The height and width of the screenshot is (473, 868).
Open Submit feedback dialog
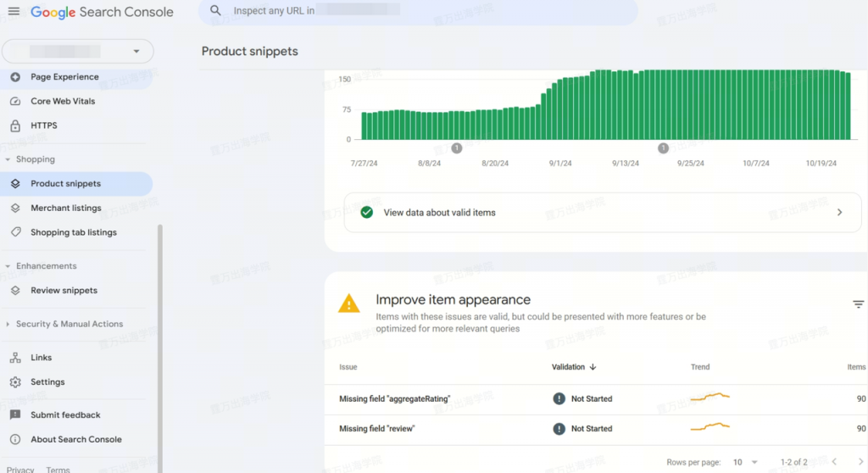coord(65,415)
